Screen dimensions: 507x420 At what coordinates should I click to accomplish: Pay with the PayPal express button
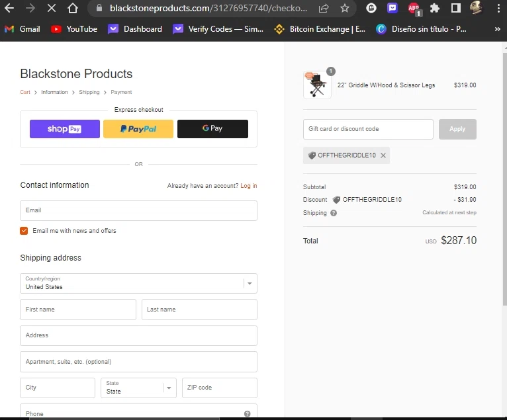click(x=138, y=129)
